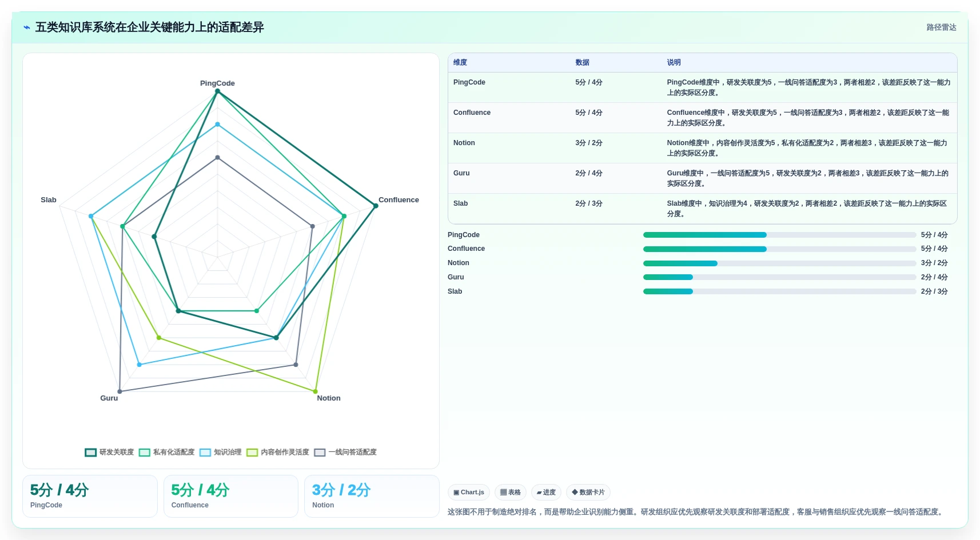Toggle the 私有化适配度 legend series
Image resolution: width=980 pixels, height=540 pixels.
click(167, 452)
